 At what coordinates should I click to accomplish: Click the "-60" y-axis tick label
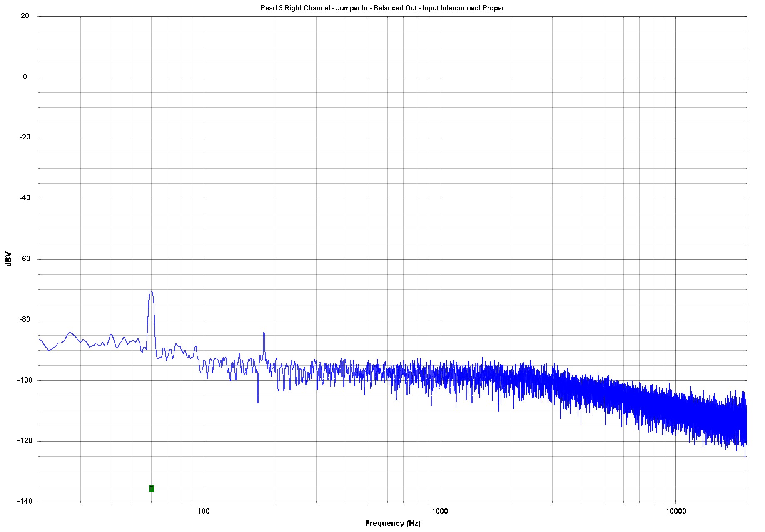pos(24,259)
